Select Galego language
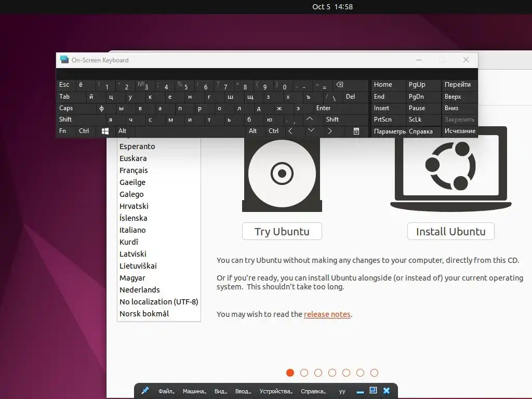 [x=159, y=194]
